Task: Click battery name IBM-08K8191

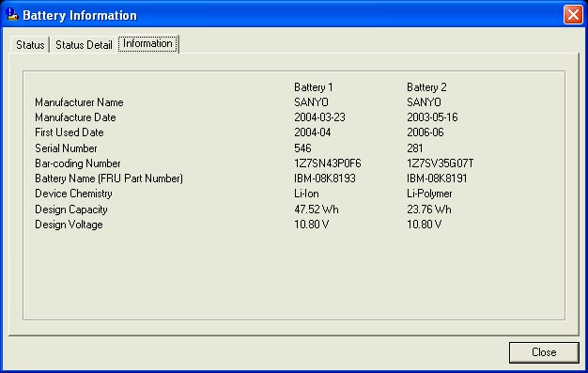Action: [437, 179]
